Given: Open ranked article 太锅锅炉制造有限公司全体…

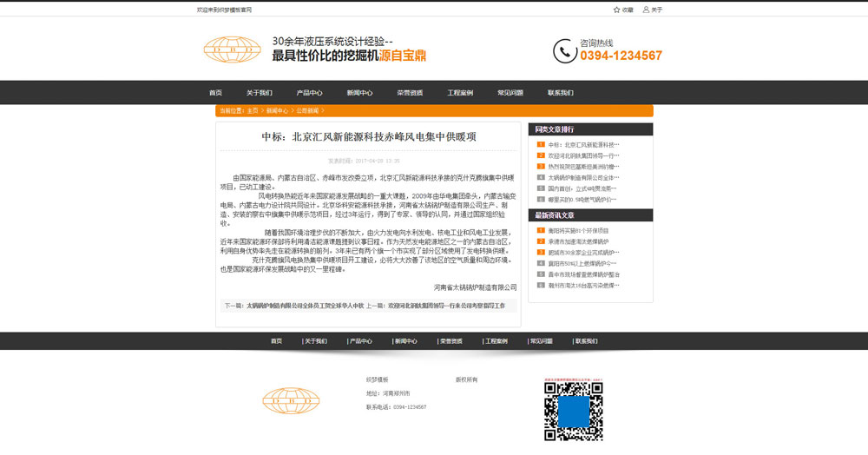Looking at the screenshot, I should pos(583,178).
